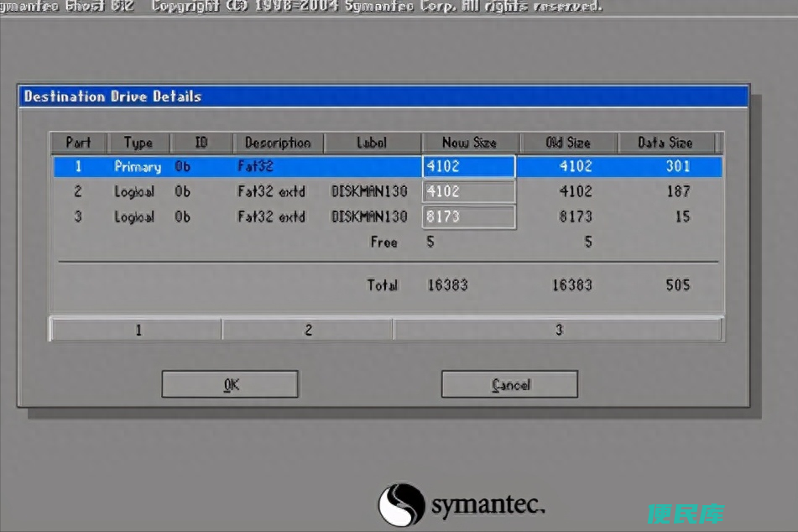Click the Total New Size value 16383
This screenshot has height=532, width=798.
point(447,285)
